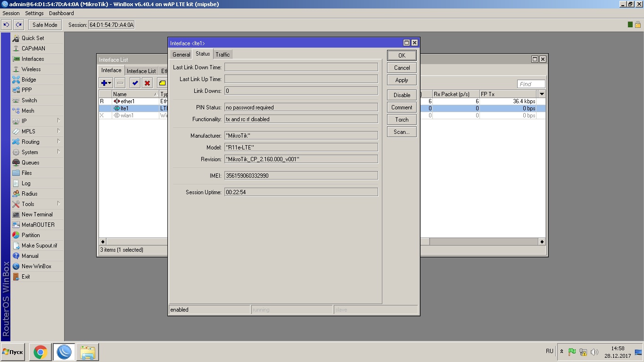Open Queues in the sidebar
Image resolution: width=644 pixels, height=362 pixels.
coord(37,163)
